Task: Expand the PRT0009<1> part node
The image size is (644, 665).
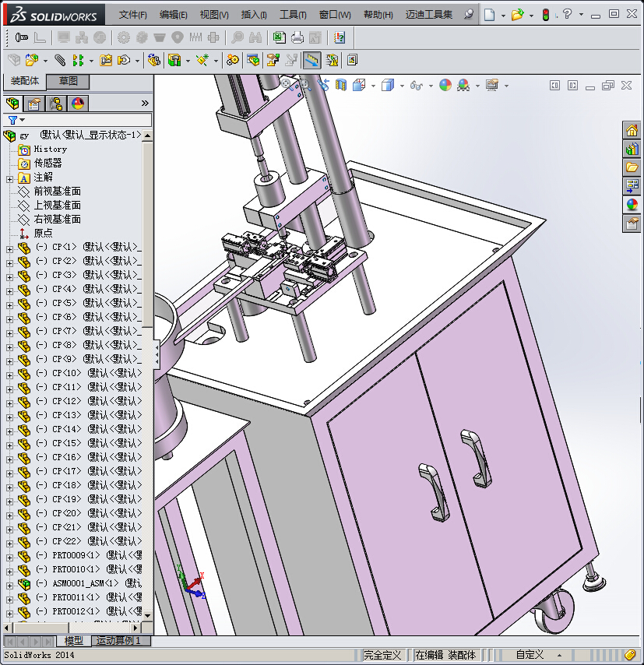Action: point(10,558)
